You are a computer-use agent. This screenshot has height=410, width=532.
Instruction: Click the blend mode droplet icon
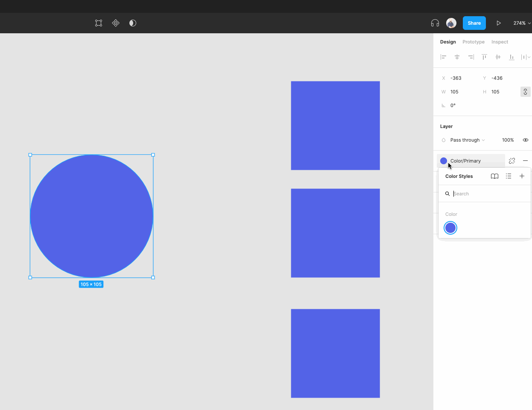(444, 140)
